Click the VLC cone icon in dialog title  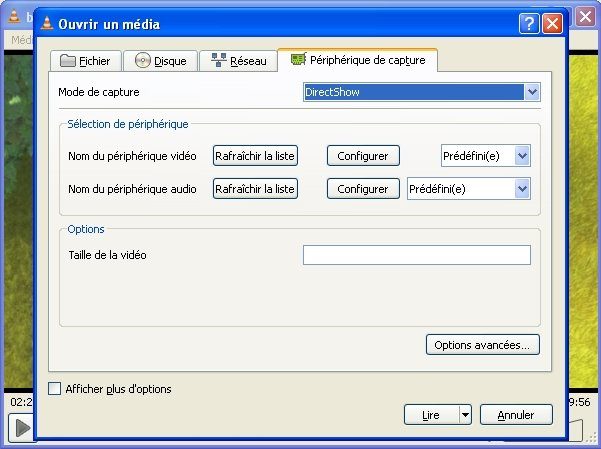tap(47, 23)
